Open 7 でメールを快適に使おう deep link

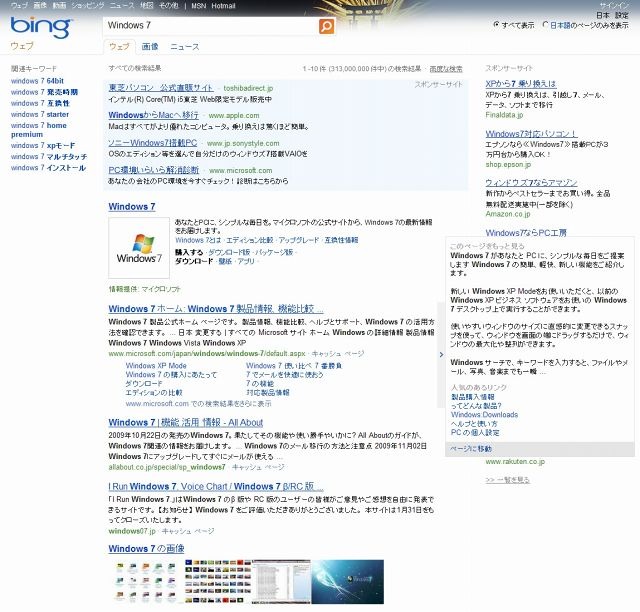pos(284,375)
